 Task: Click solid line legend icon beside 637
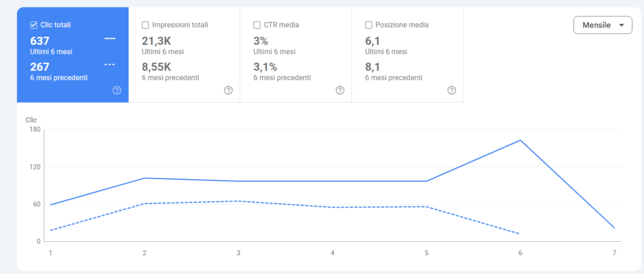(110, 39)
